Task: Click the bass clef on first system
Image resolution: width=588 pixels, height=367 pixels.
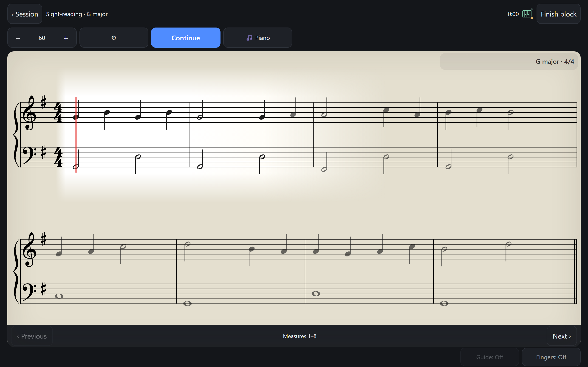Action: click(29, 155)
